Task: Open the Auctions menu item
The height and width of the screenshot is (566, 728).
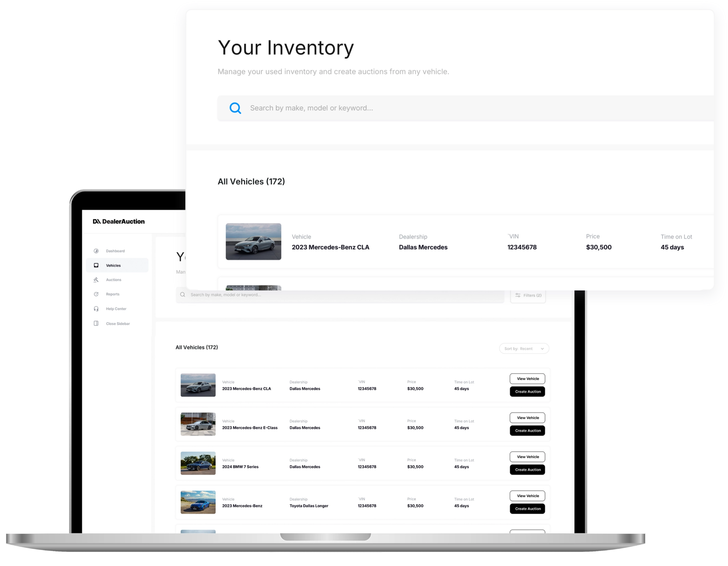Action: coord(117,280)
